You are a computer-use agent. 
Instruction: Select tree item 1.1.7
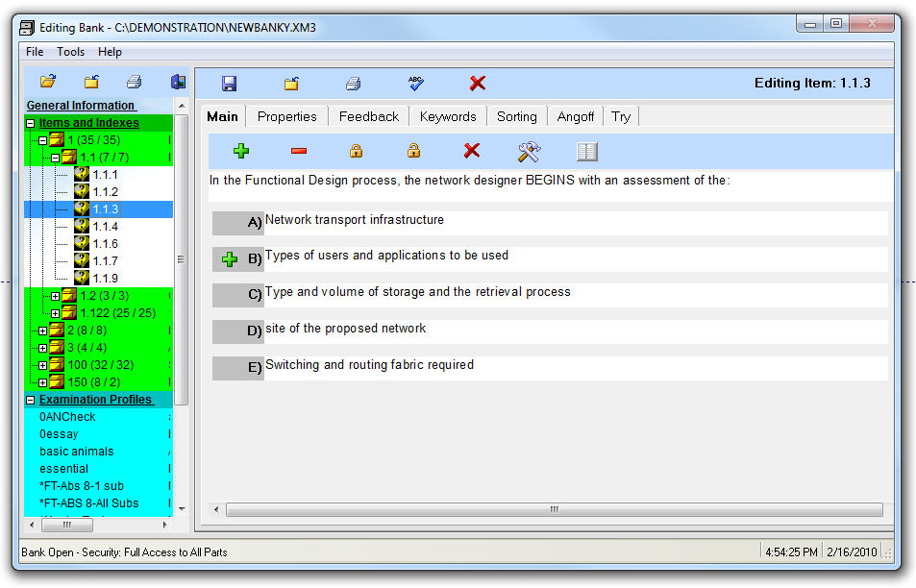pyautogui.click(x=105, y=261)
